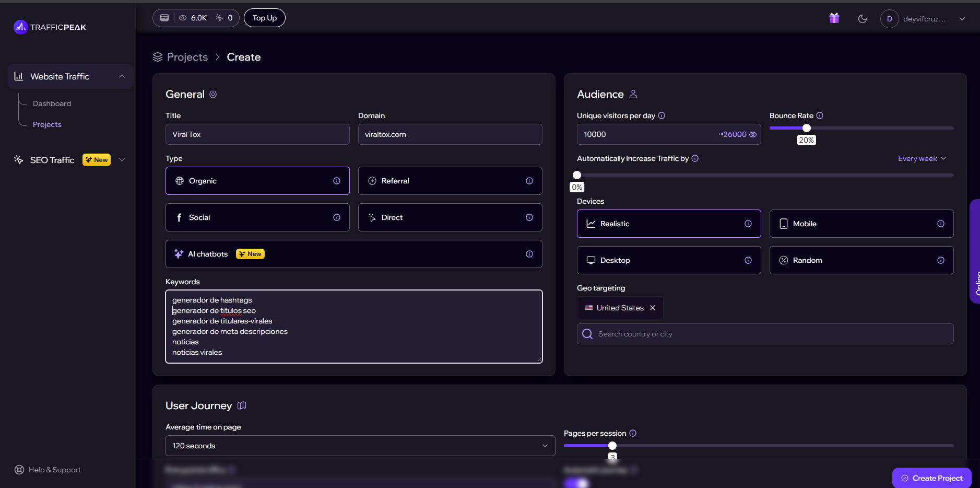
Task: Show info for Referral traffic type
Action: [x=529, y=181]
